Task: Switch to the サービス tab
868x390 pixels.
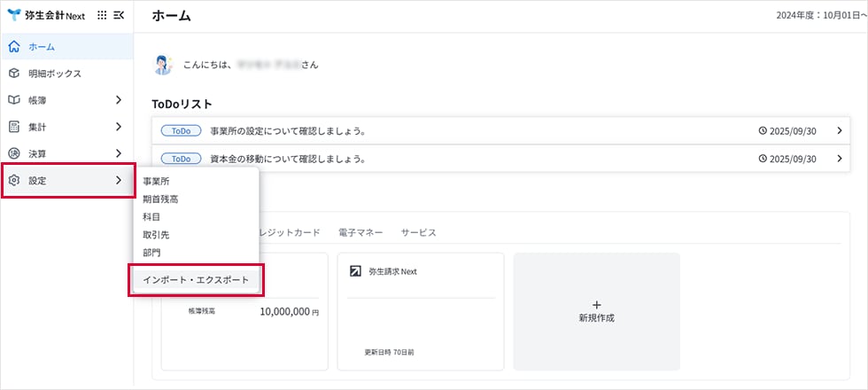Action: (418, 232)
